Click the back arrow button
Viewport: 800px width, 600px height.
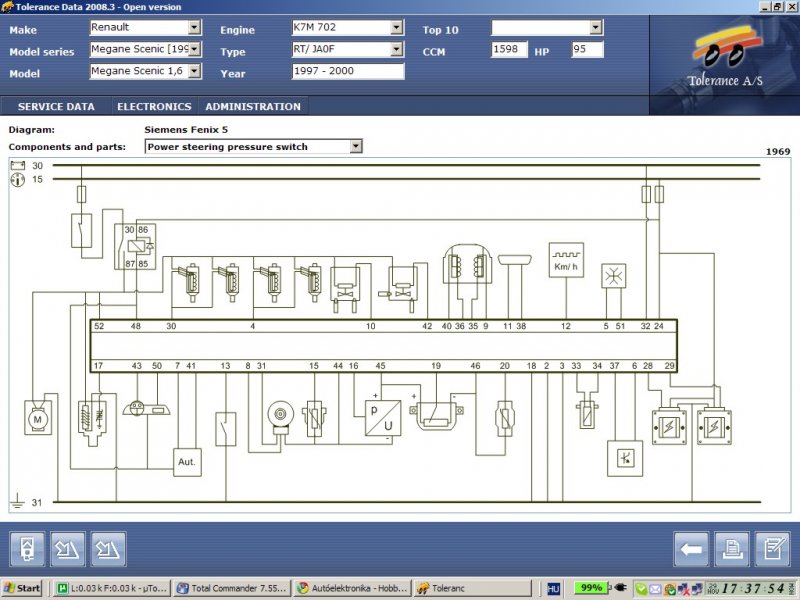691,549
